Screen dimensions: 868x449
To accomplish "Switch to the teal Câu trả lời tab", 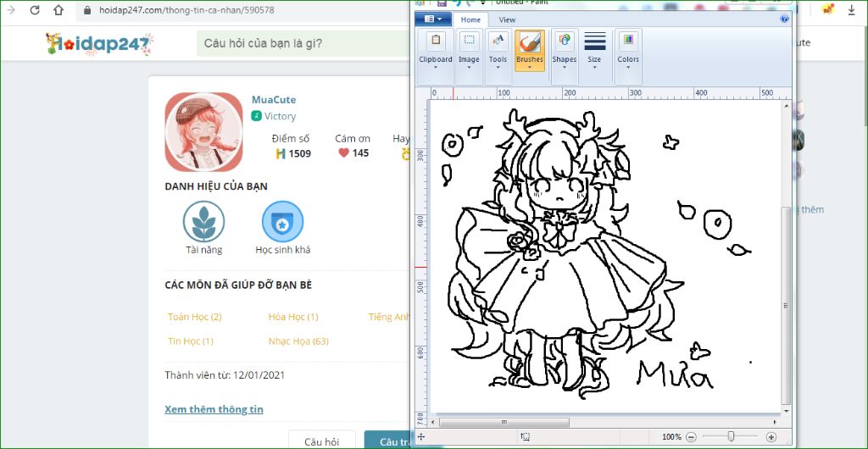I will click(389, 441).
